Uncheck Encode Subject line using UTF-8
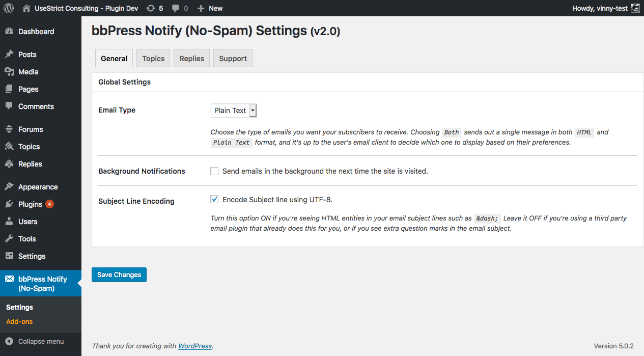 (214, 200)
